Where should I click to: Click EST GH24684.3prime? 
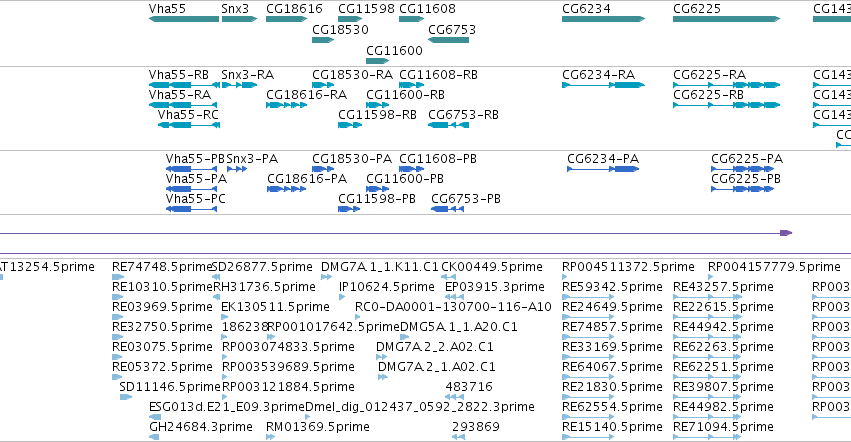[201, 427]
